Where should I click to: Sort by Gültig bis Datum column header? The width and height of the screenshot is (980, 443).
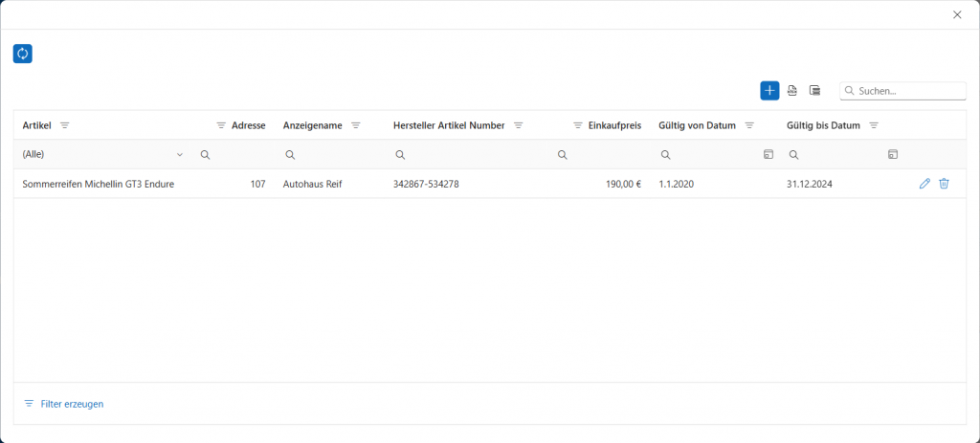click(822, 125)
